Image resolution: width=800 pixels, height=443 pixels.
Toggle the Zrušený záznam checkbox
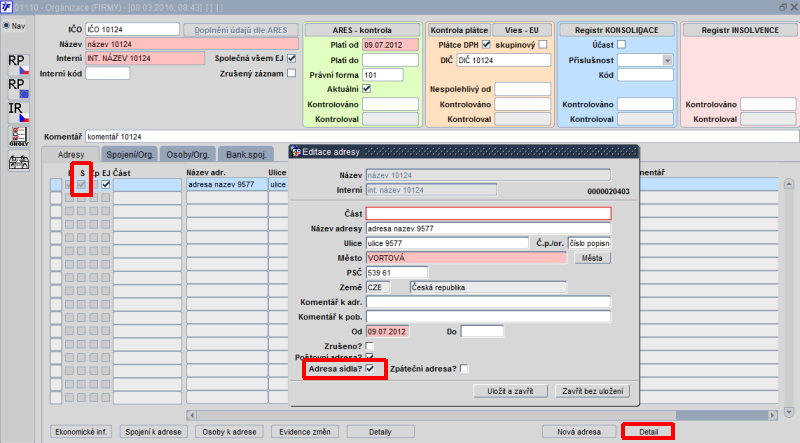pos(291,73)
